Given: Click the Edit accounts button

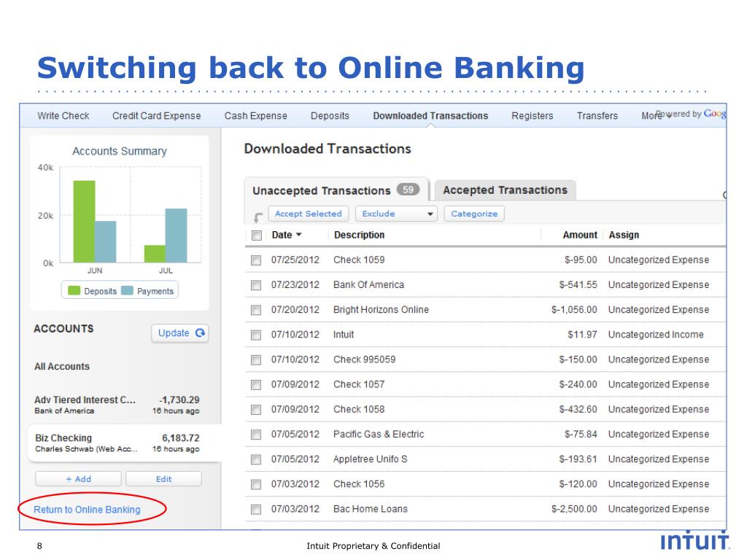Looking at the screenshot, I should click(163, 479).
